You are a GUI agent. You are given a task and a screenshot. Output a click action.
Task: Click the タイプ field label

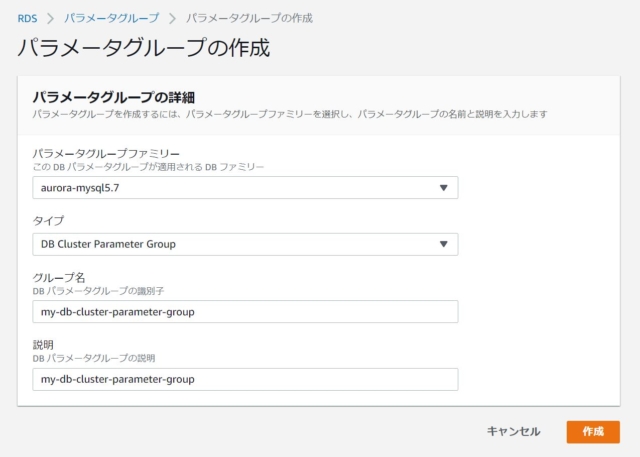pos(48,221)
